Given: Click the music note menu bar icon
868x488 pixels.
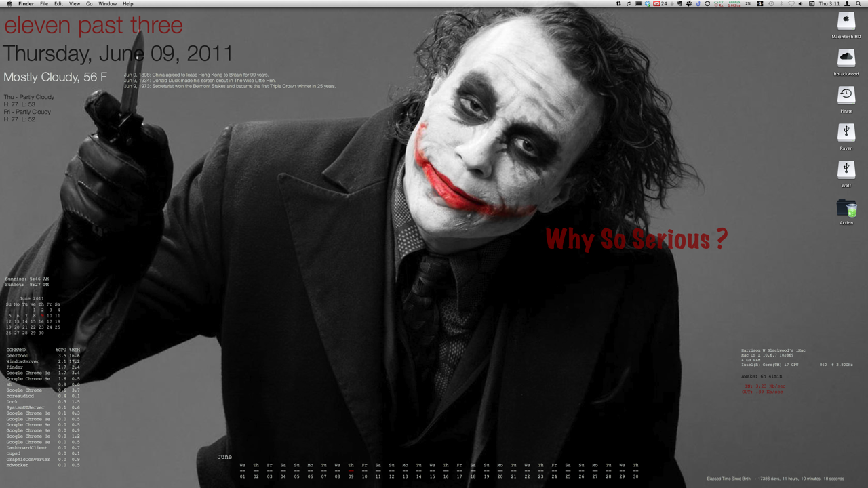Looking at the screenshot, I should point(629,4).
